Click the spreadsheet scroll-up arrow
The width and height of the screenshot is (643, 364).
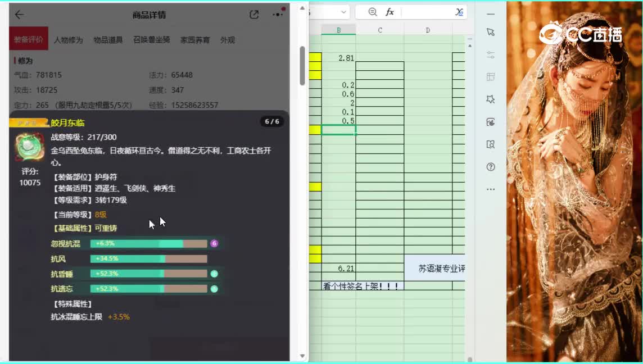coord(470,45)
